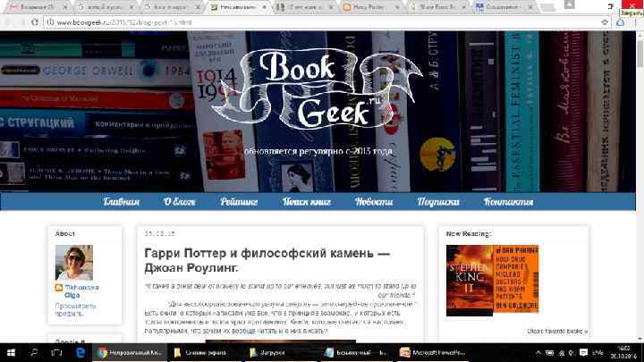Viewport: 644px width, 362px height.
Task: Open the Контакты menu item
Action: click(x=508, y=202)
